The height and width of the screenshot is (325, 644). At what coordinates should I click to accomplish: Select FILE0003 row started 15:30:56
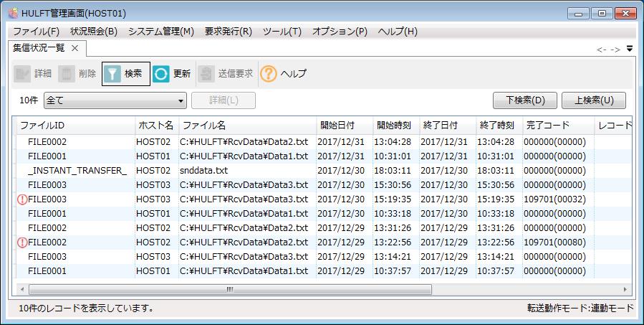(324, 185)
